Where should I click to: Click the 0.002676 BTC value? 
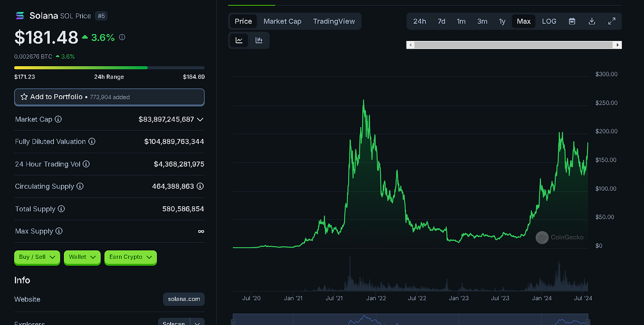pyautogui.click(x=33, y=56)
